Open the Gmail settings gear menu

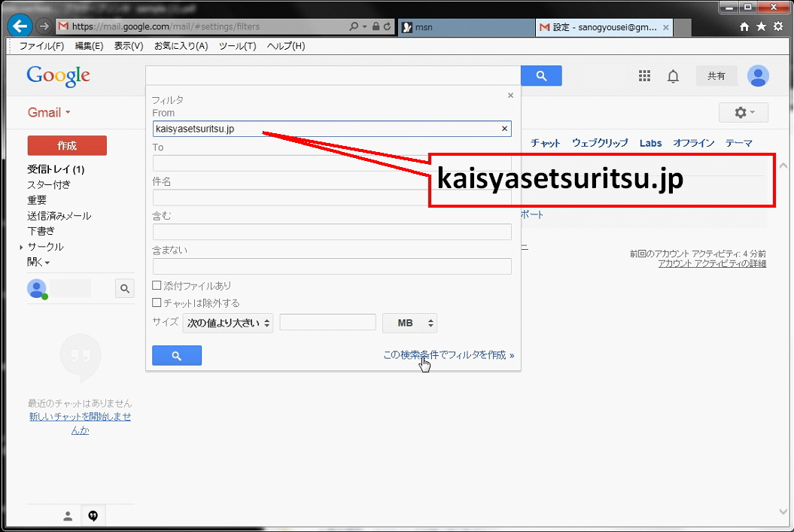click(743, 111)
